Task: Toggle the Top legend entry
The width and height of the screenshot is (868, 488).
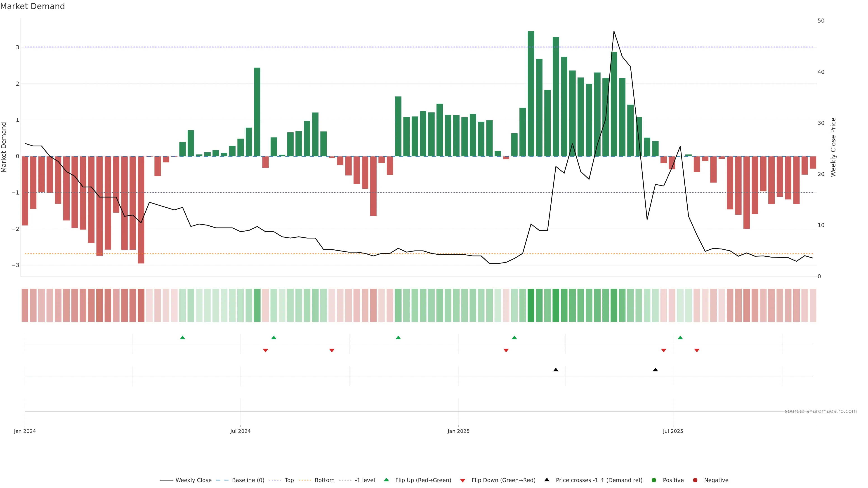Action: 289,480
